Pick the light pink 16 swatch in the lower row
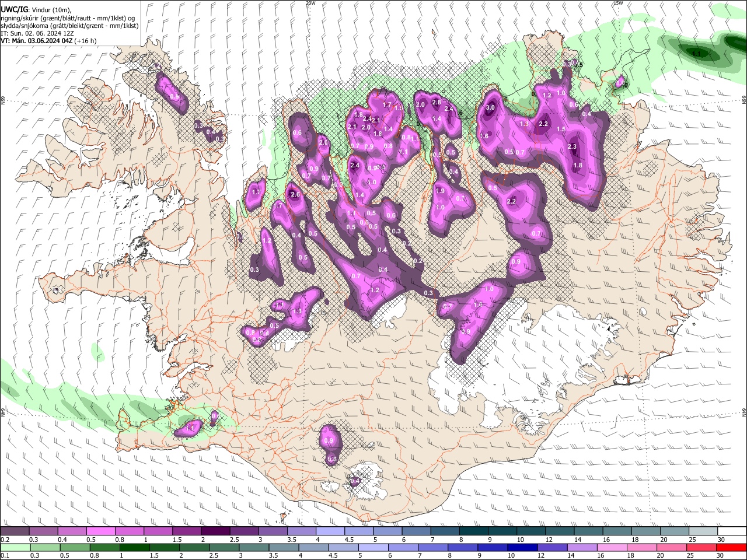Image resolution: width=747 pixels, height=560 pixels. click(x=612, y=547)
